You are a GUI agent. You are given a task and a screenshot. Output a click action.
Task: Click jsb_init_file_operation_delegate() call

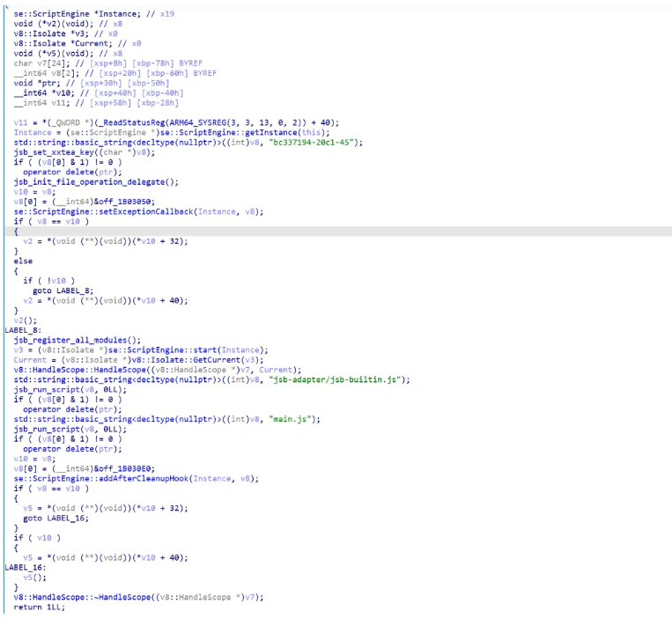click(96, 182)
